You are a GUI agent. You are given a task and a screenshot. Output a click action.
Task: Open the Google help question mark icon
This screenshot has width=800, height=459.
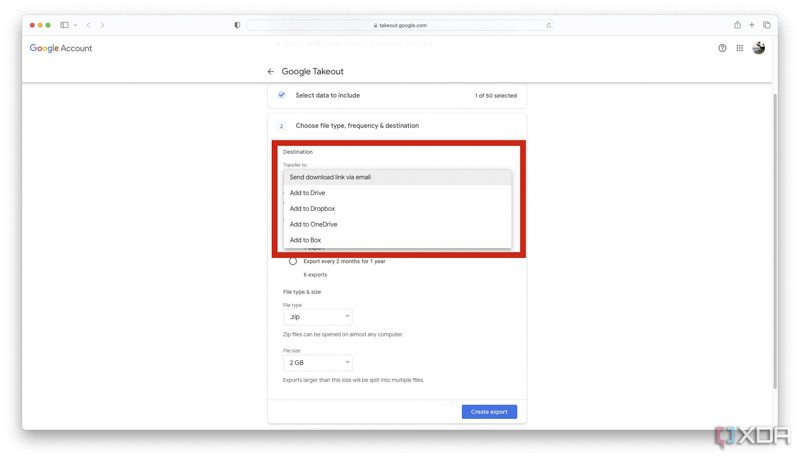[x=722, y=48]
